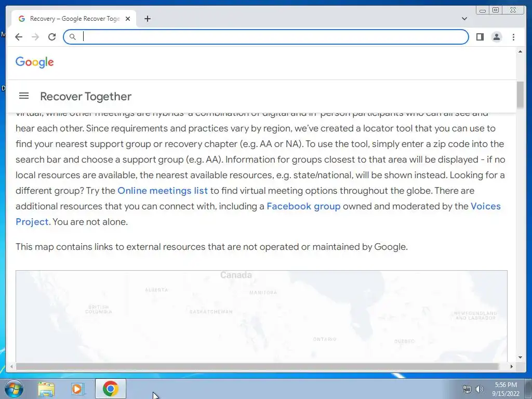This screenshot has height=399, width=532.
Task: Click the Quebec label on the map
Action: point(404,341)
